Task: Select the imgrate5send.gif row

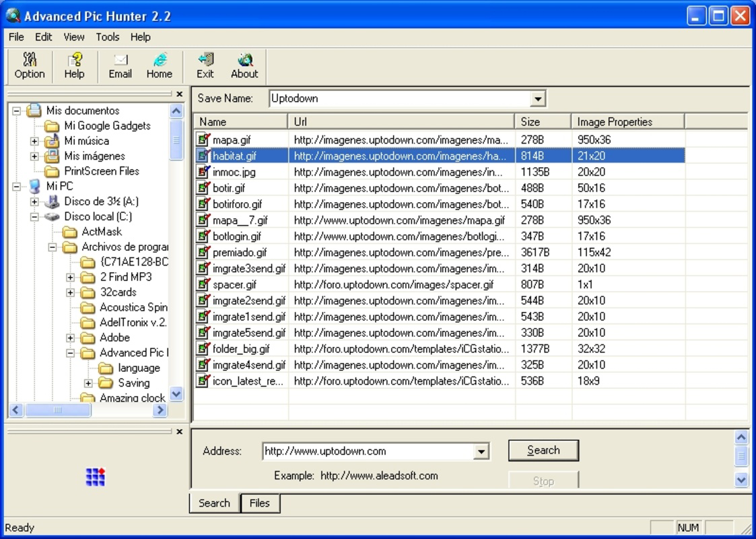Action: click(x=440, y=332)
